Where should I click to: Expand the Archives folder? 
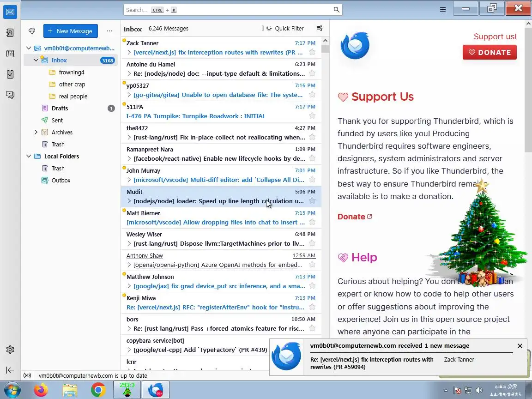[x=36, y=132]
